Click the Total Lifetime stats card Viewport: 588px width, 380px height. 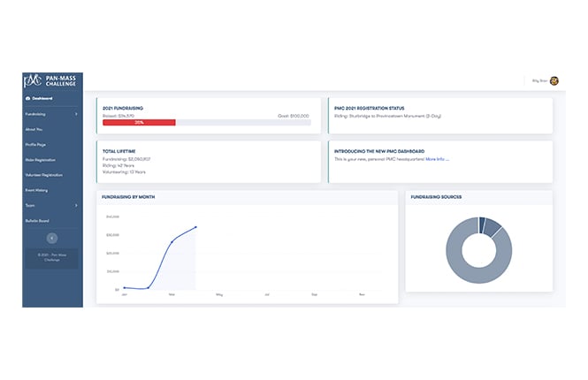208,161
